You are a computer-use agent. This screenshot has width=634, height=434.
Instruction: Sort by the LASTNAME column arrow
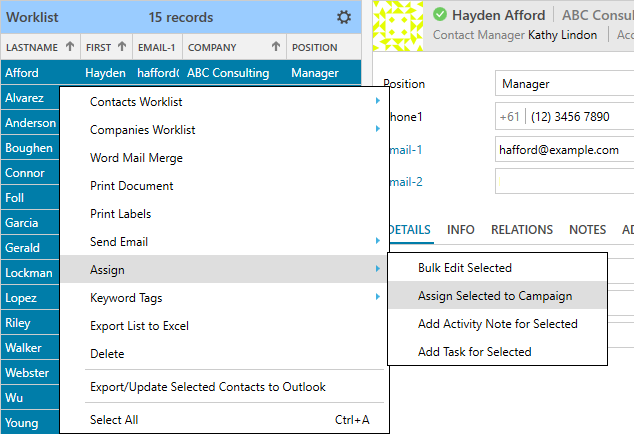[x=69, y=47]
